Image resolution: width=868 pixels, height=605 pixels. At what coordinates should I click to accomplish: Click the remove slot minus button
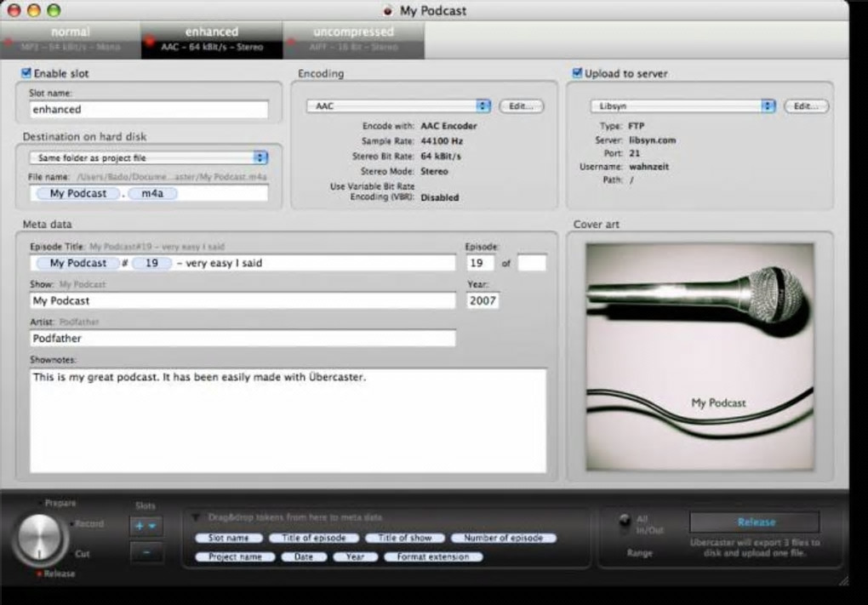[x=146, y=552]
